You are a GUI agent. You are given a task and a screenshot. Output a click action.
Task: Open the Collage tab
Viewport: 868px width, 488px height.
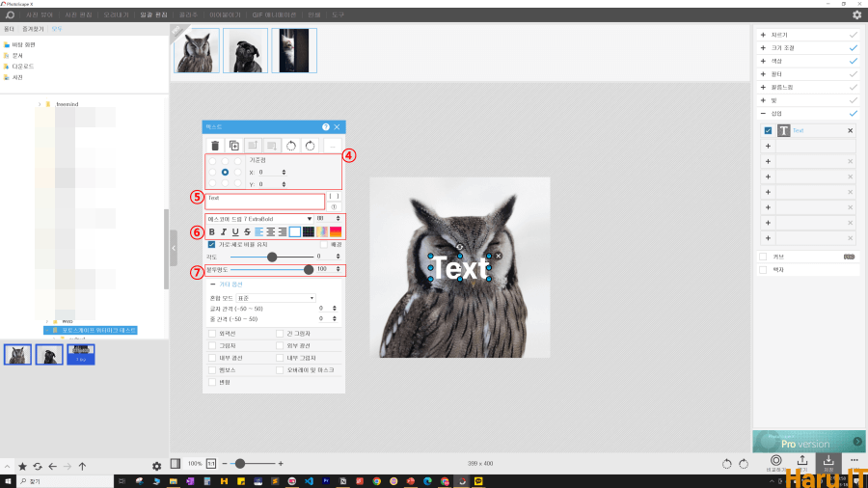(188, 14)
